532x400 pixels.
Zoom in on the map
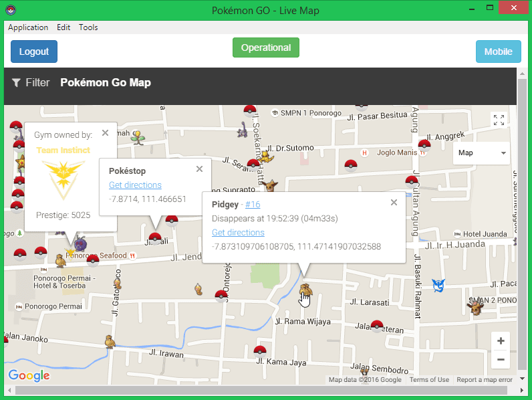(501, 341)
